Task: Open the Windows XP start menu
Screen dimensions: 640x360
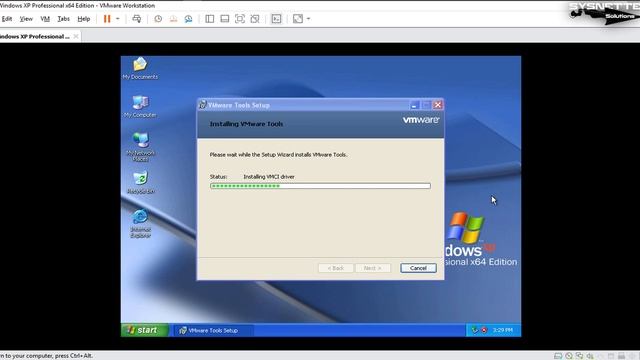Action: click(145, 330)
